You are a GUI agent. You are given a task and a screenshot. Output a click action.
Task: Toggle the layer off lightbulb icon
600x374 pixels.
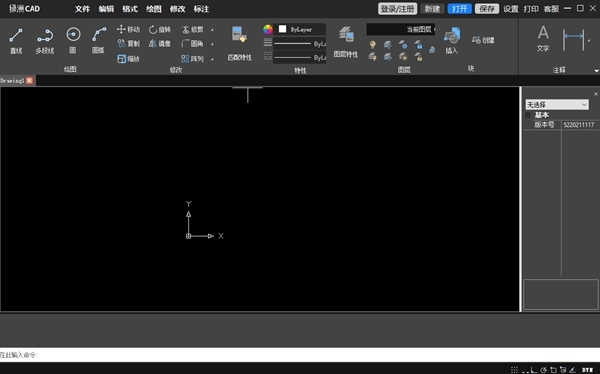(x=372, y=45)
